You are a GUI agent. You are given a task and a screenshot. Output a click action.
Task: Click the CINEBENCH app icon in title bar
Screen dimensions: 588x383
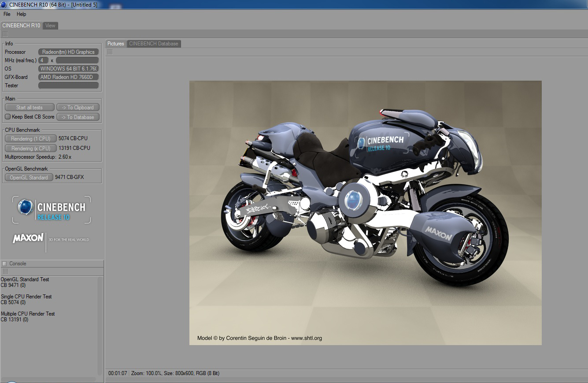pyautogui.click(x=4, y=4)
